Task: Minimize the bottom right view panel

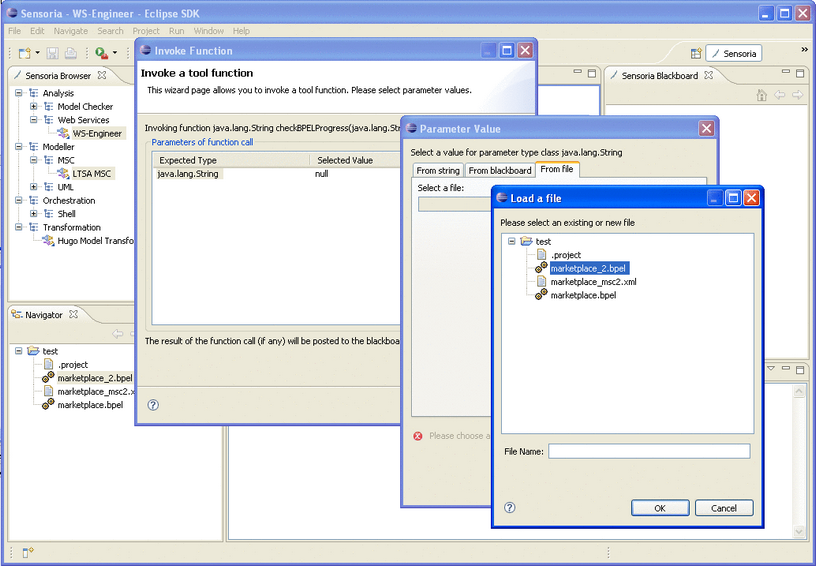Action: (x=786, y=368)
